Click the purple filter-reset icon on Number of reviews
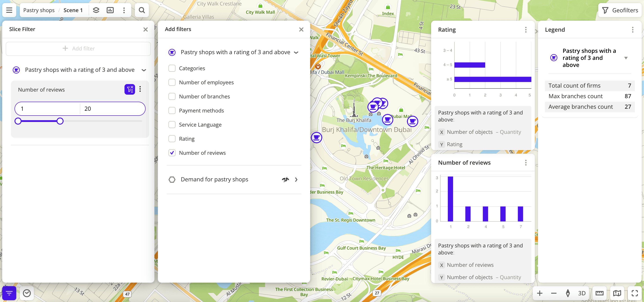 click(x=130, y=89)
